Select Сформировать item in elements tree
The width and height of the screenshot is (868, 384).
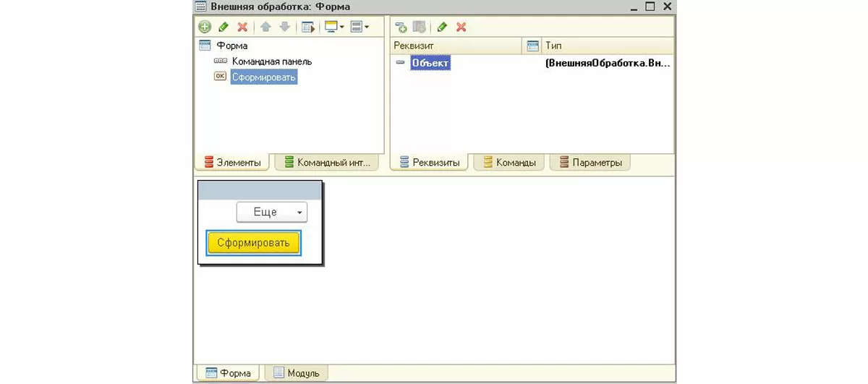264,77
